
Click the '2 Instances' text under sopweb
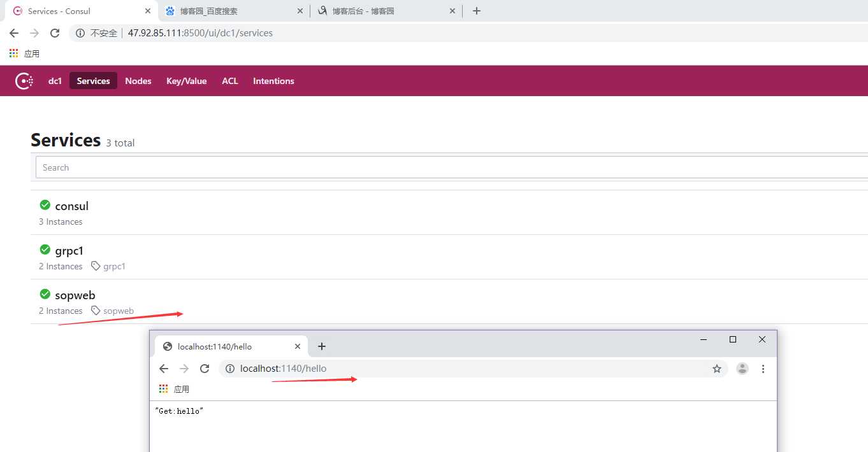[x=61, y=311]
